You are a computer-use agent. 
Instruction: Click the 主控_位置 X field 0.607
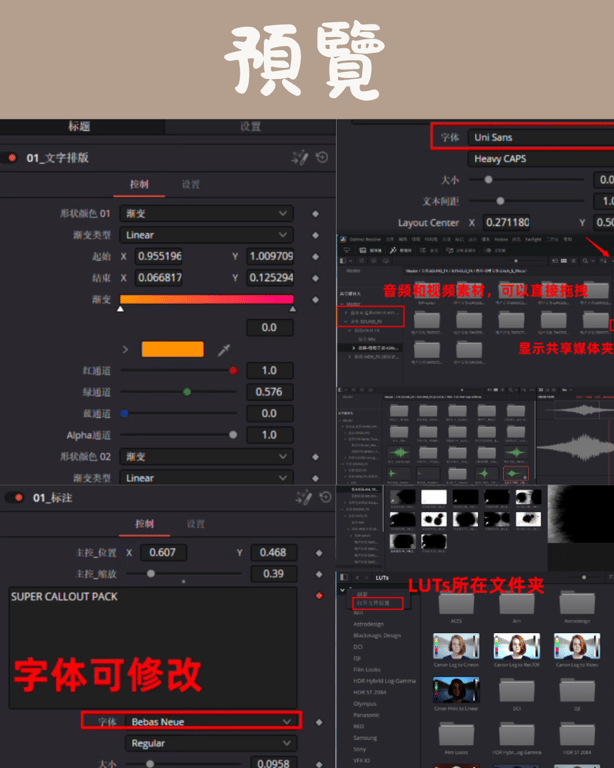click(164, 552)
